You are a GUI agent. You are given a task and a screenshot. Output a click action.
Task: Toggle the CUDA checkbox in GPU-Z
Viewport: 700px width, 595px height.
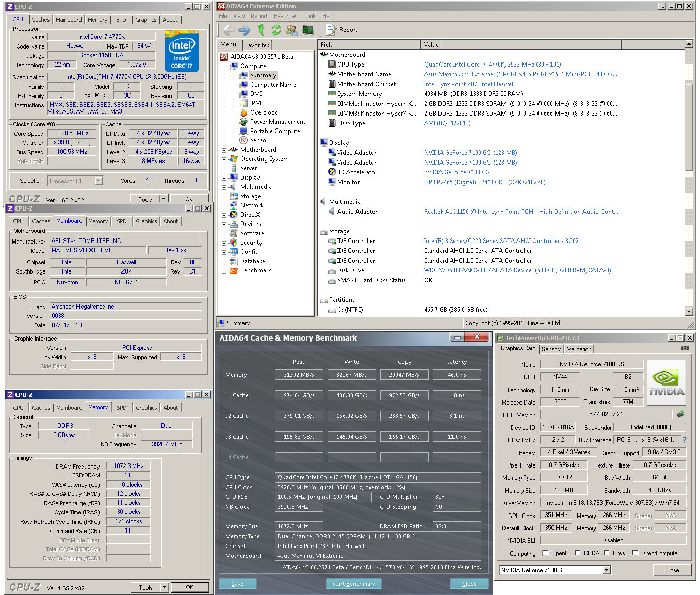click(578, 553)
